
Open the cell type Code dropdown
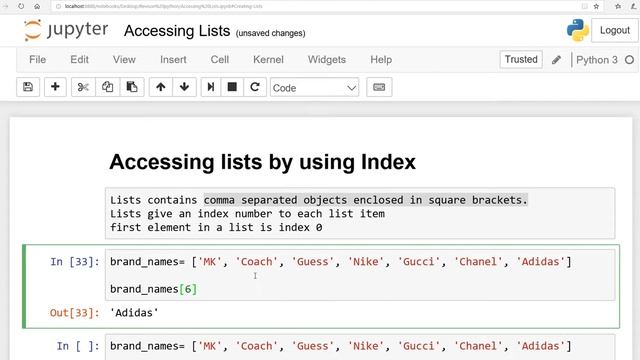pos(314,87)
